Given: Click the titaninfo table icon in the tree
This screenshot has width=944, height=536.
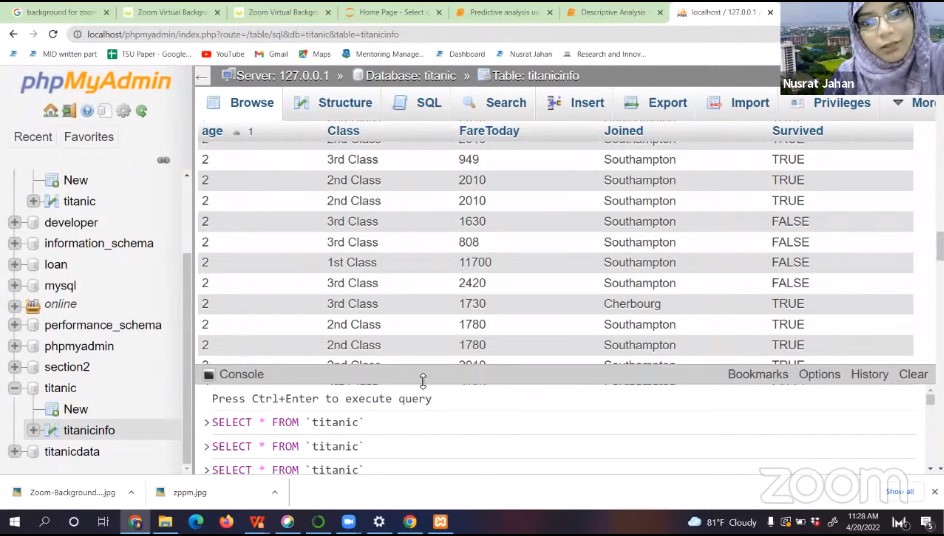Looking at the screenshot, I should point(52,430).
